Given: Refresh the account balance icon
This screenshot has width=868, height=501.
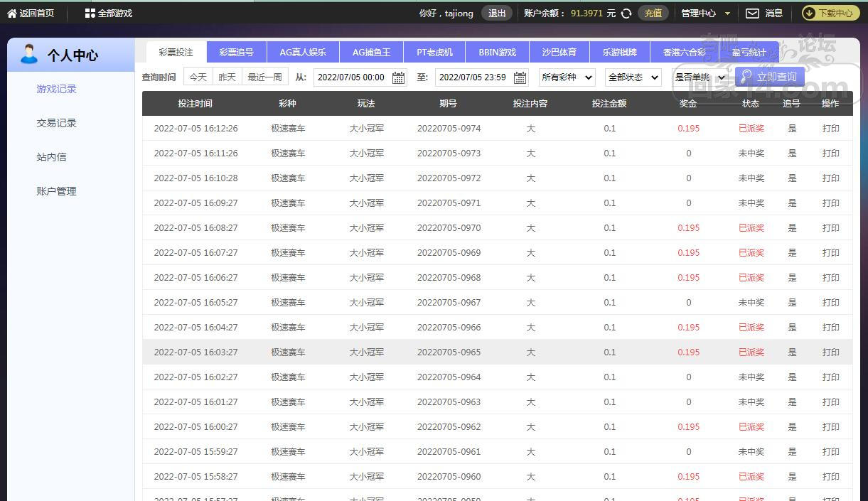Looking at the screenshot, I should (626, 13).
